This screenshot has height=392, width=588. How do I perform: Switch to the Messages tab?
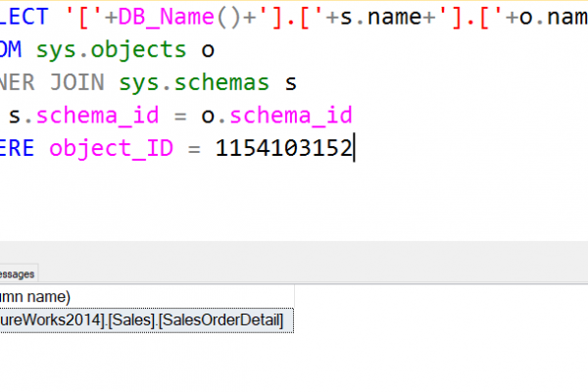[x=16, y=273]
